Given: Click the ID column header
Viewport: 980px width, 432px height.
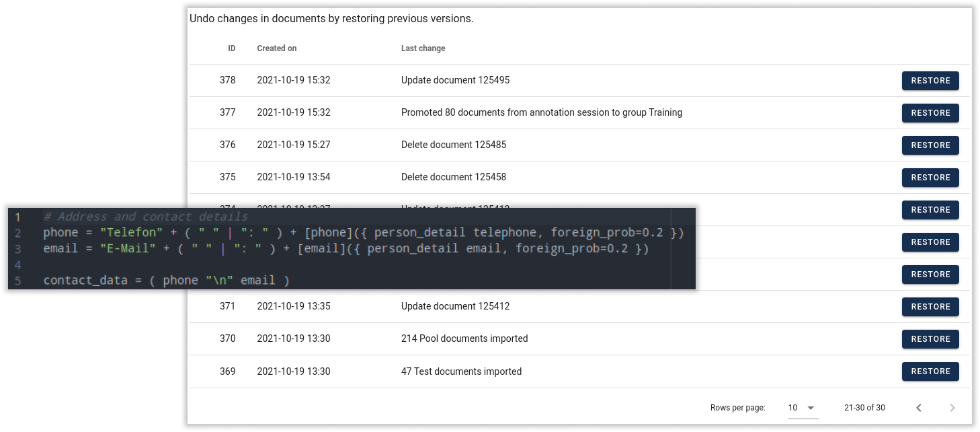Looking at the screenshot, I should click(231, 48).
